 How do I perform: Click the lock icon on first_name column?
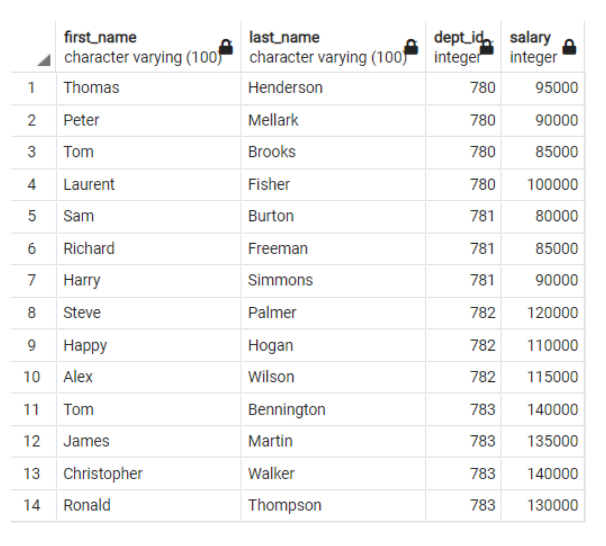pos(226,47)
